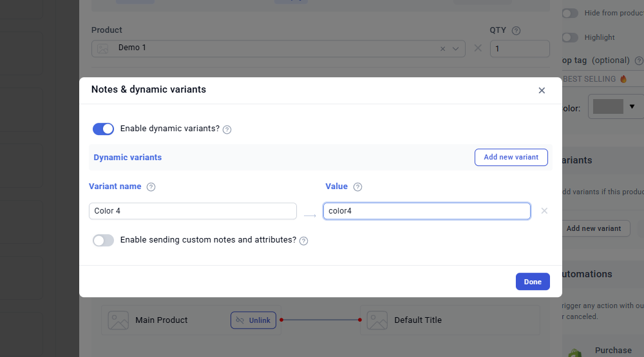
Task: Click the gray color swatch
Action: (608, 107)
